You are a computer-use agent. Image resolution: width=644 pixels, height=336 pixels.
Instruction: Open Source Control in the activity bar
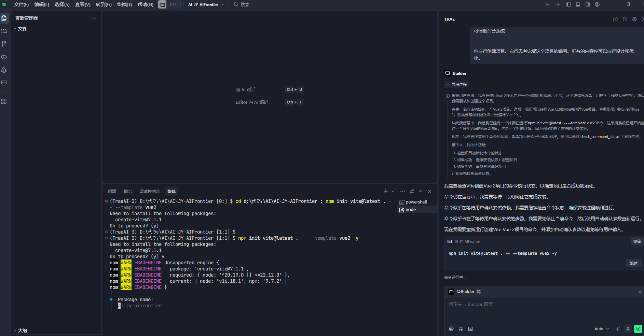point(4,44)
